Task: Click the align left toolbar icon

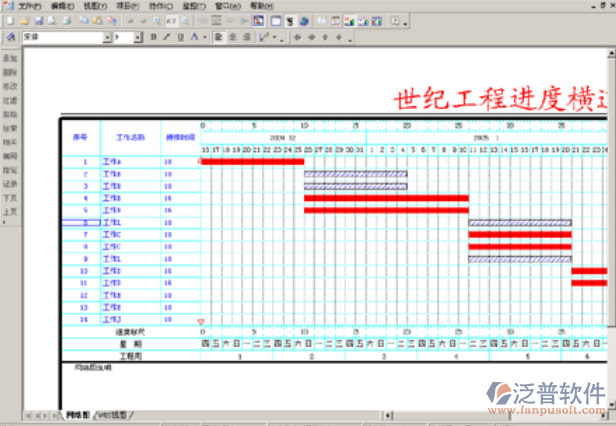Action: 218,37
